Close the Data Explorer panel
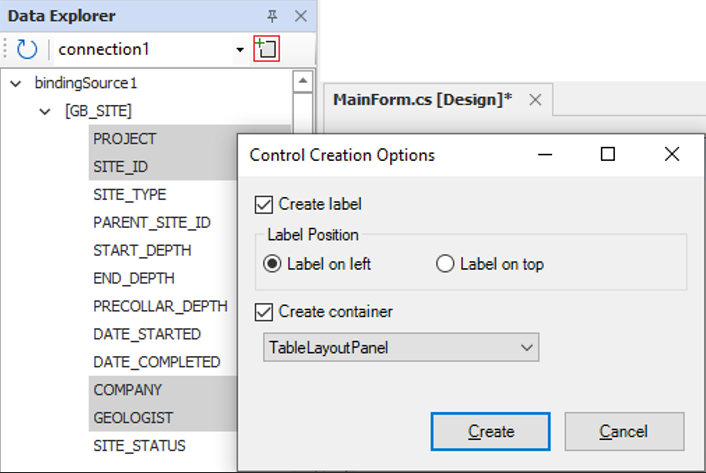Viewport: 706px width, 473px height. click(300, 16)
